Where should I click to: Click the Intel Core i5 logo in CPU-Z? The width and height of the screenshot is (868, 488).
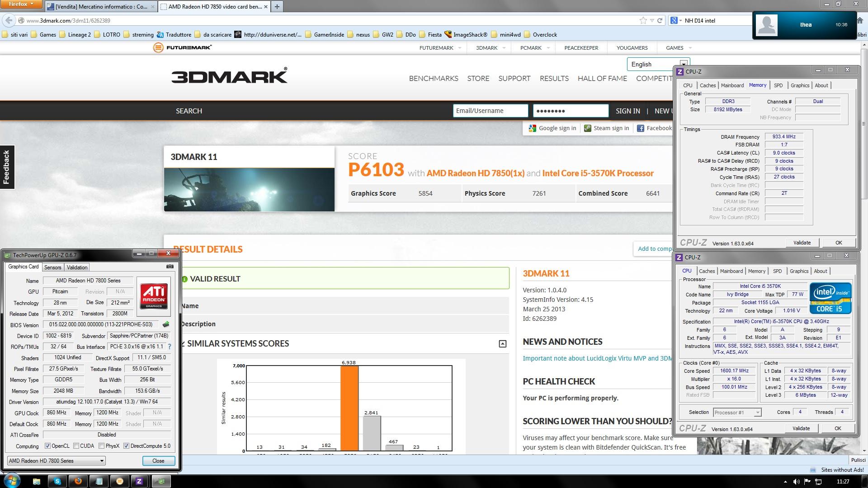pos(830,298)
